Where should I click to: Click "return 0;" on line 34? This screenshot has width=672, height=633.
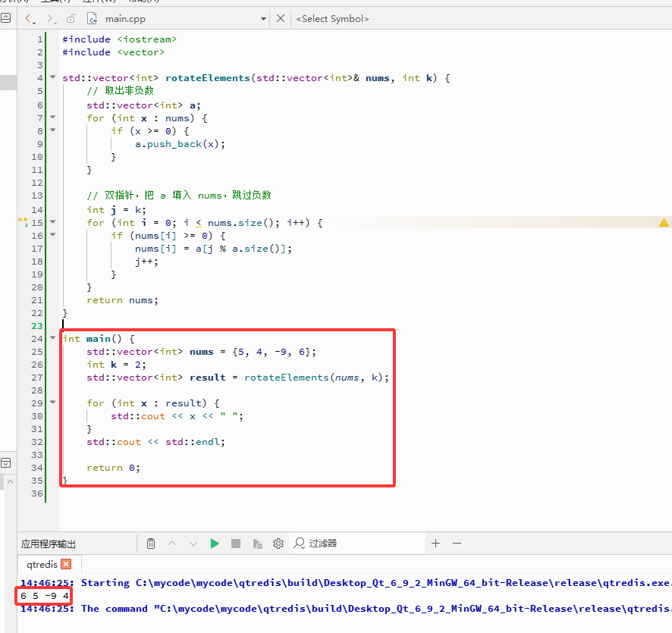click(x=113, y=468)
